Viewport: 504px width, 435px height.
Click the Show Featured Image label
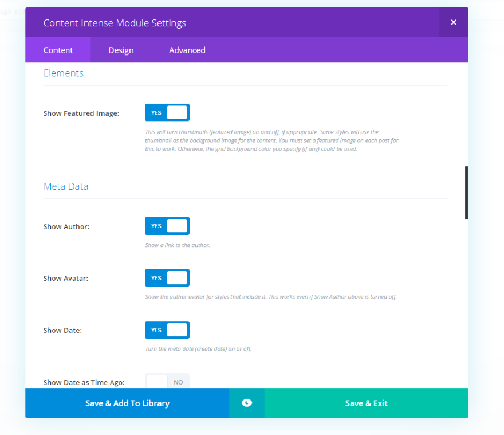click(81, 113)
